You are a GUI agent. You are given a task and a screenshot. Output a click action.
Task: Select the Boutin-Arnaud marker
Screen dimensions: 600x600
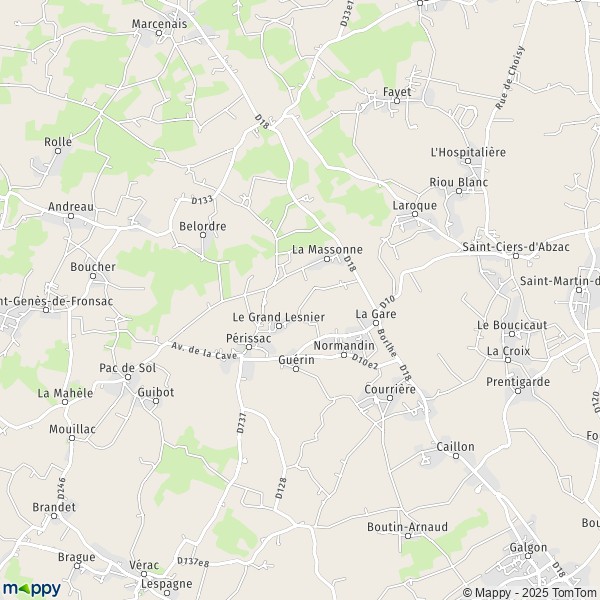click(x=408, y=536)
